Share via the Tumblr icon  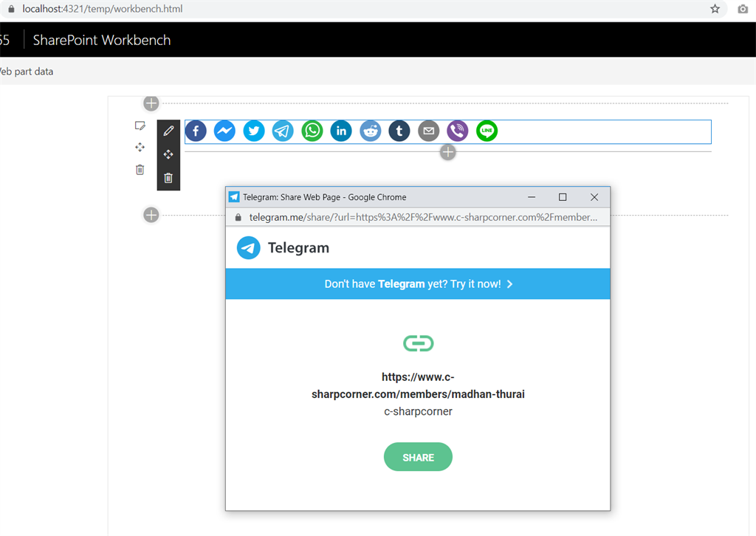point(399,131)
